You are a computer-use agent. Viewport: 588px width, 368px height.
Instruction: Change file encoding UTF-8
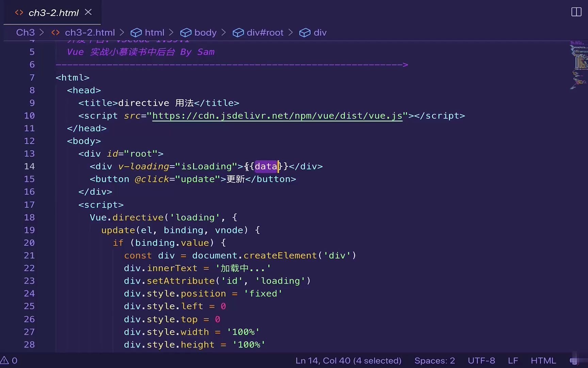481,361
